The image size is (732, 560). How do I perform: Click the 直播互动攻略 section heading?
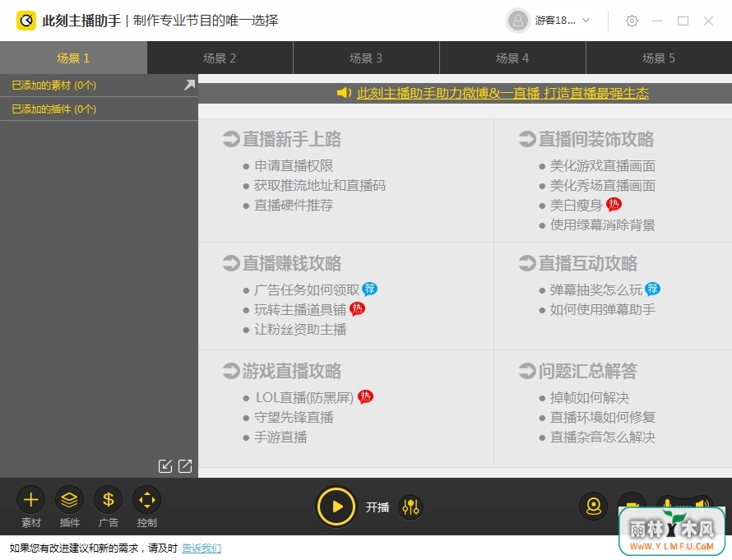point(587,263)
